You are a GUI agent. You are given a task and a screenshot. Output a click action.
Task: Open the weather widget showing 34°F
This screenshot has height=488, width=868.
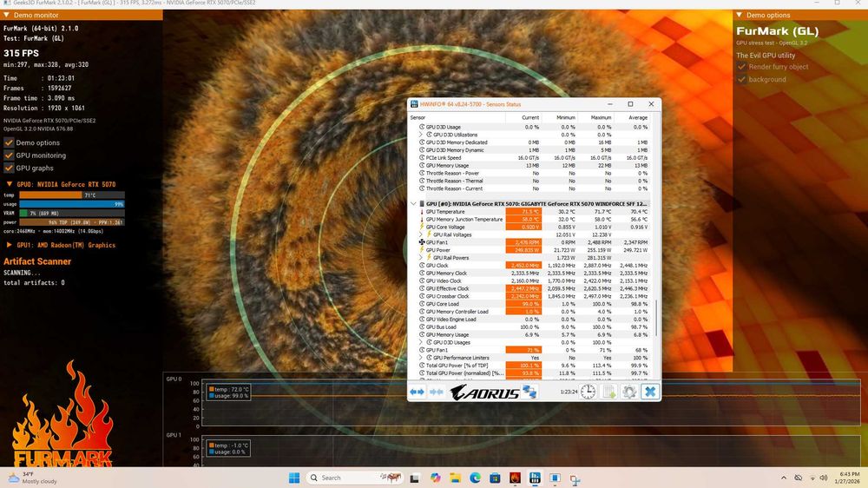(32, 478)
